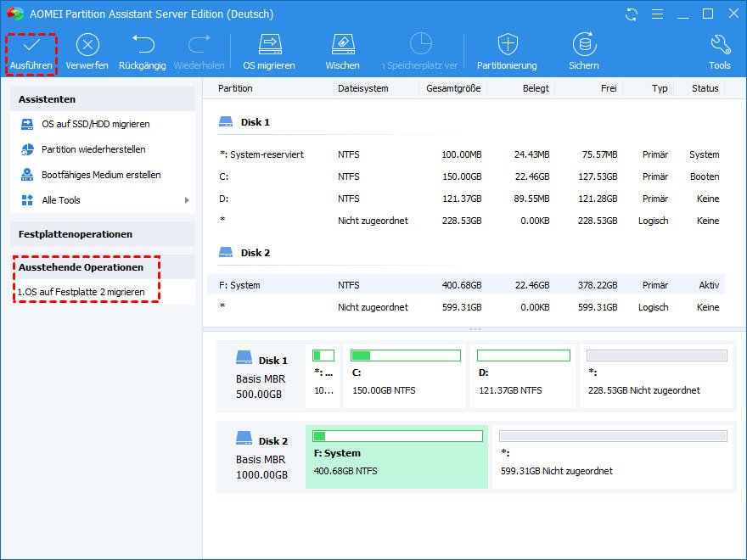Open the Tools wrench menu
Viewport: 747px width, 560px height.
tap(719, 45)
